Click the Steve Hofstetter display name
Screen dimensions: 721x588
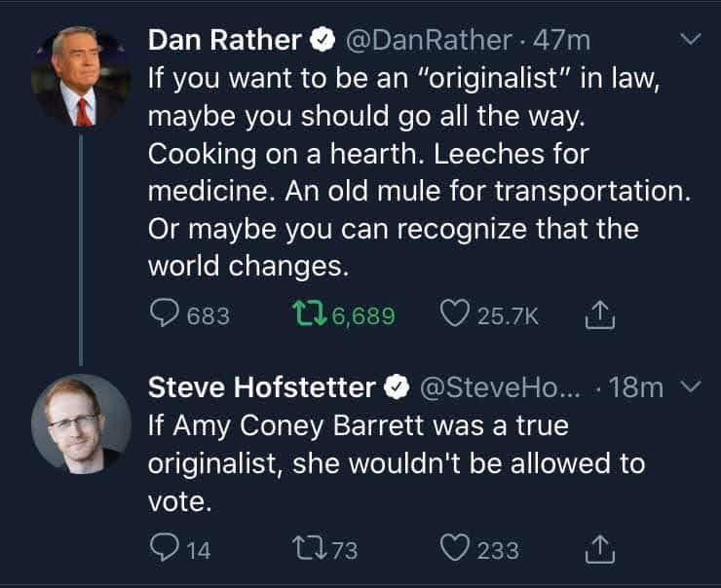click(261, 387)
